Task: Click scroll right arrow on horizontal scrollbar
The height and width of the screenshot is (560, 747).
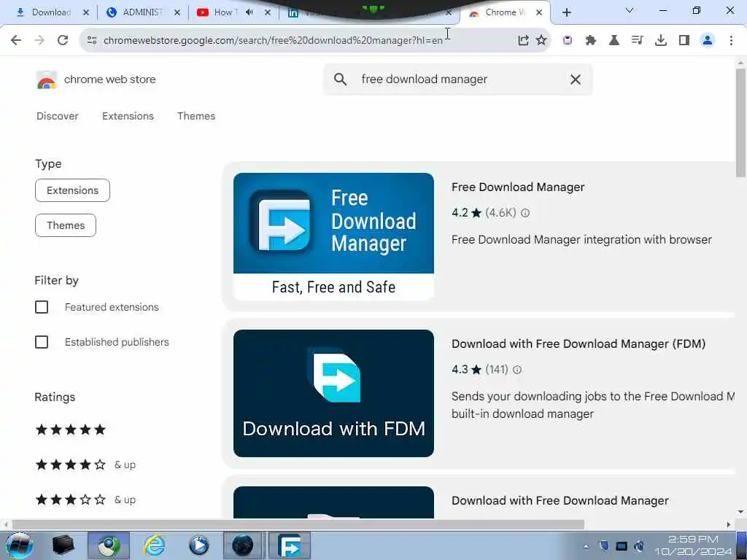Action: 729,524
